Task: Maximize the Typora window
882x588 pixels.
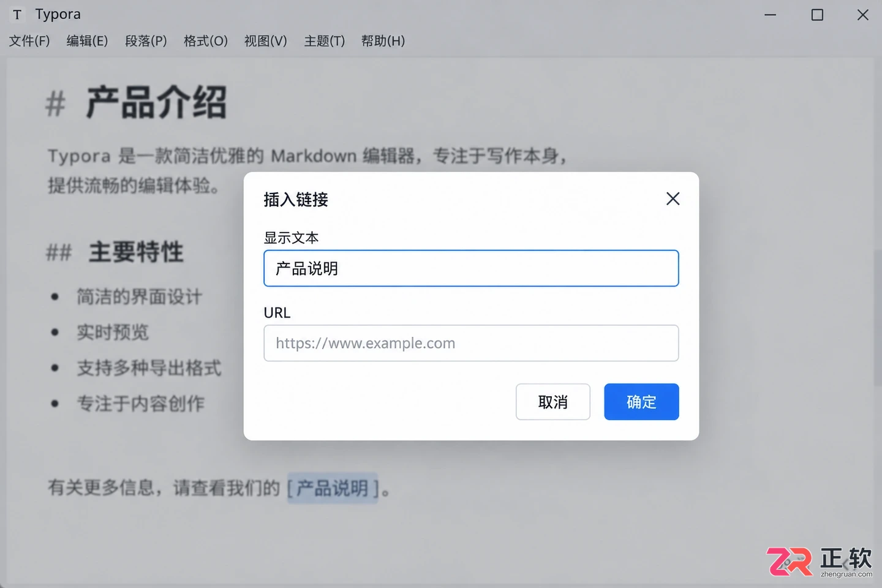Action: click(x=817, y=15)
